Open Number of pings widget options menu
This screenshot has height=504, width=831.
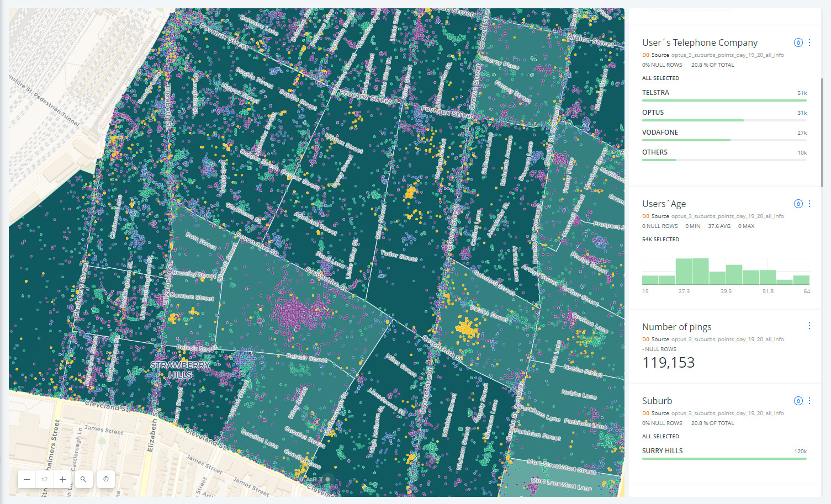(809, 326)
